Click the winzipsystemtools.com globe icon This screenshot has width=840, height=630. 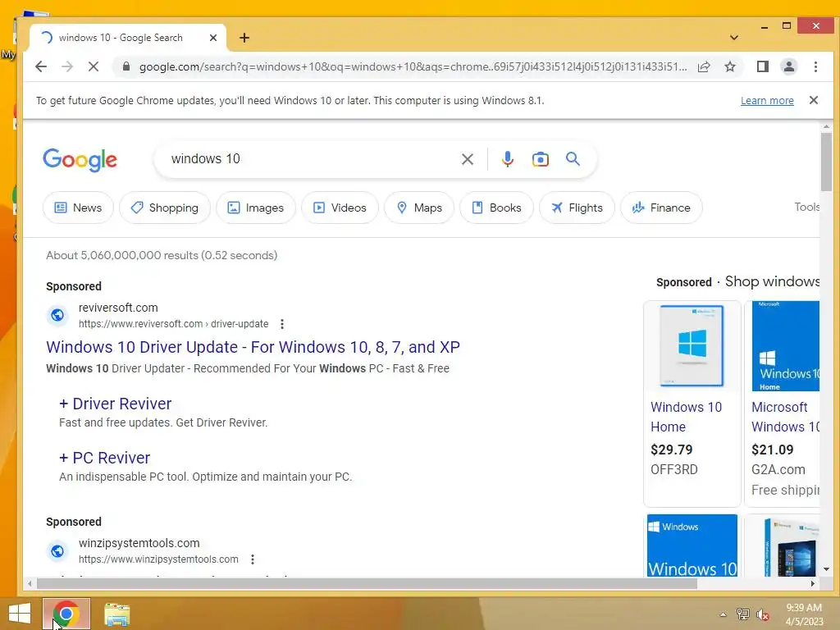pyautogui.click(x=57, y=550)
